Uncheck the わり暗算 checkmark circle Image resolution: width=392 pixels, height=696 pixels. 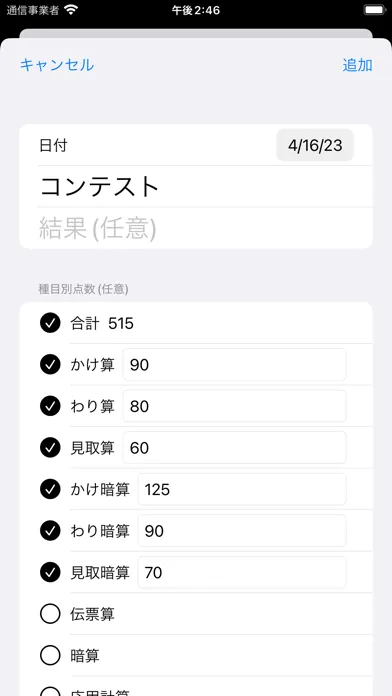tap(50, 531)
